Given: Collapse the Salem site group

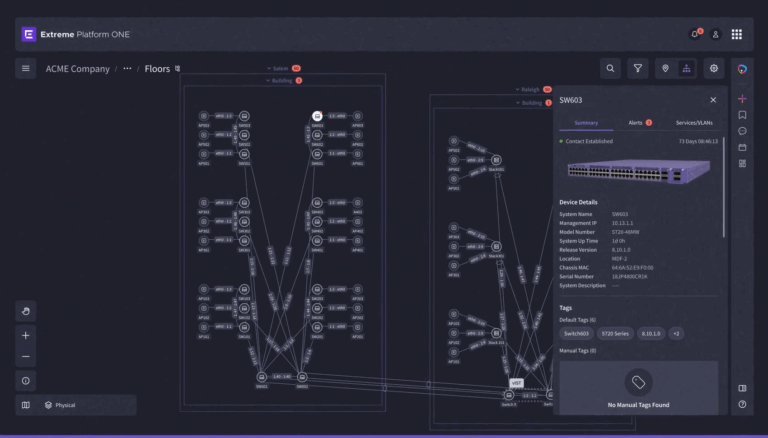Looking at the screenshot, I should 268,69.
